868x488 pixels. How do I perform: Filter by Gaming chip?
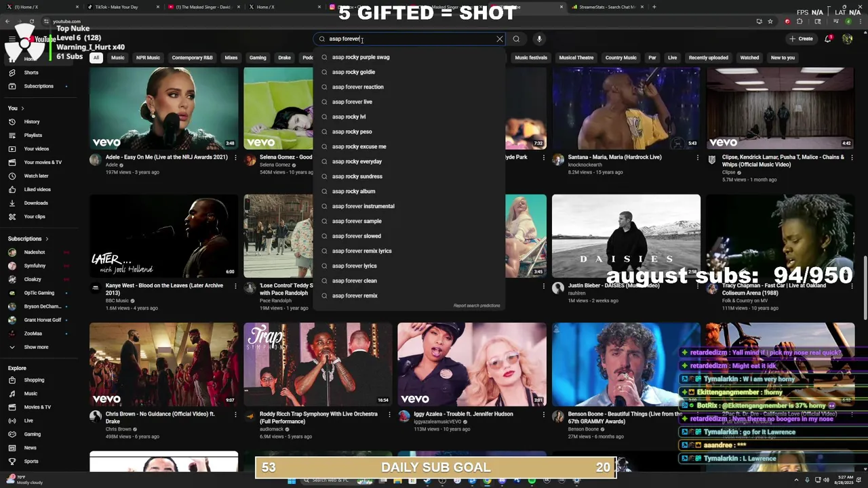tap(258, 58)
